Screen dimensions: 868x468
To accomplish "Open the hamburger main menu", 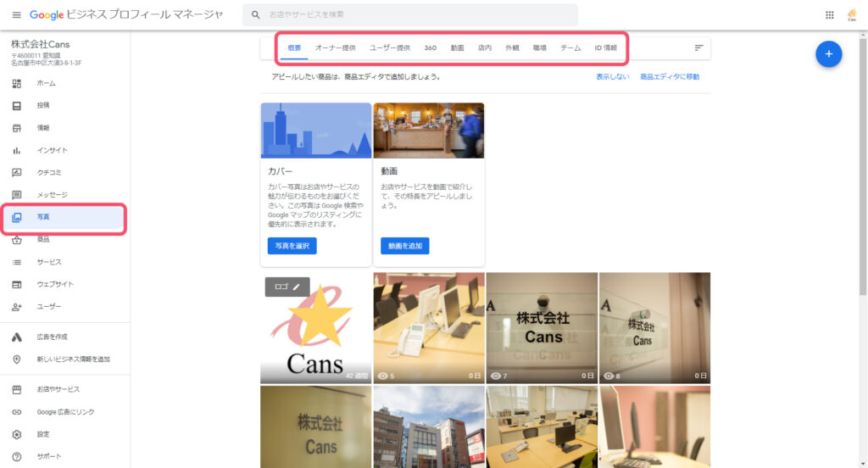I will (16, 15).
